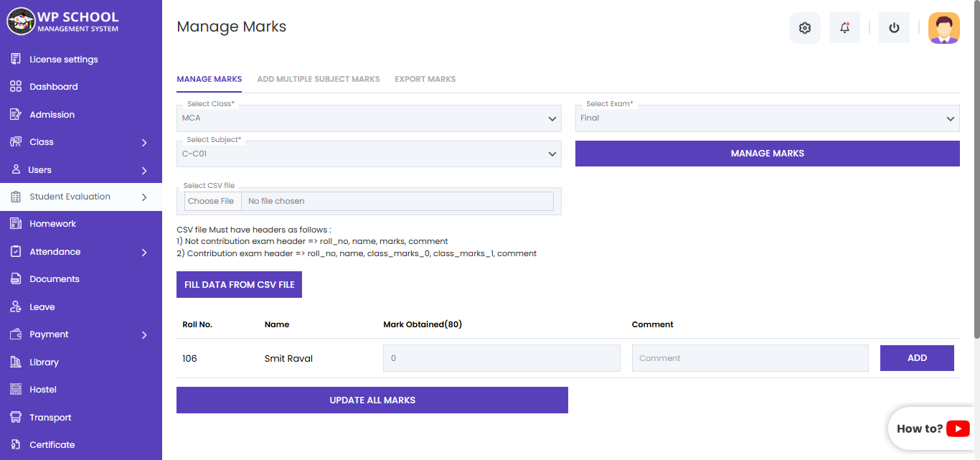
Task: Switch to Add Multiple Subject Marks tab
Action: pyautogui.click(x=318, y=79)
